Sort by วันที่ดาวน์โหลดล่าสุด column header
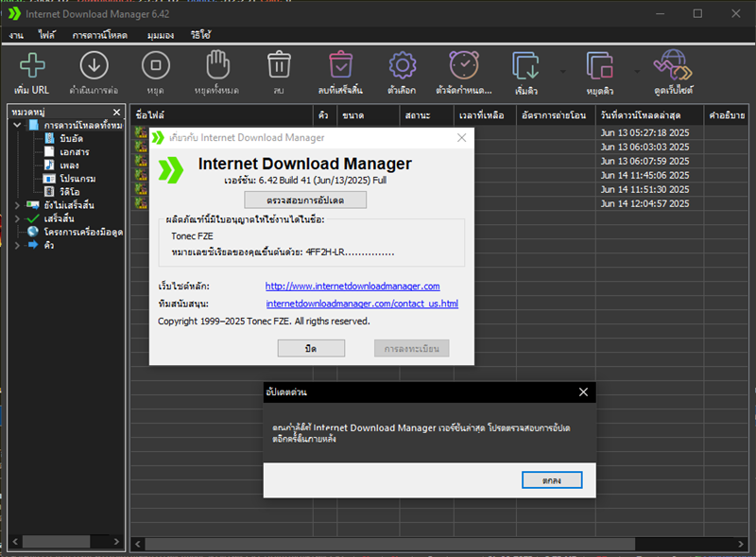 pyautogui.click(x=649, y=114)
